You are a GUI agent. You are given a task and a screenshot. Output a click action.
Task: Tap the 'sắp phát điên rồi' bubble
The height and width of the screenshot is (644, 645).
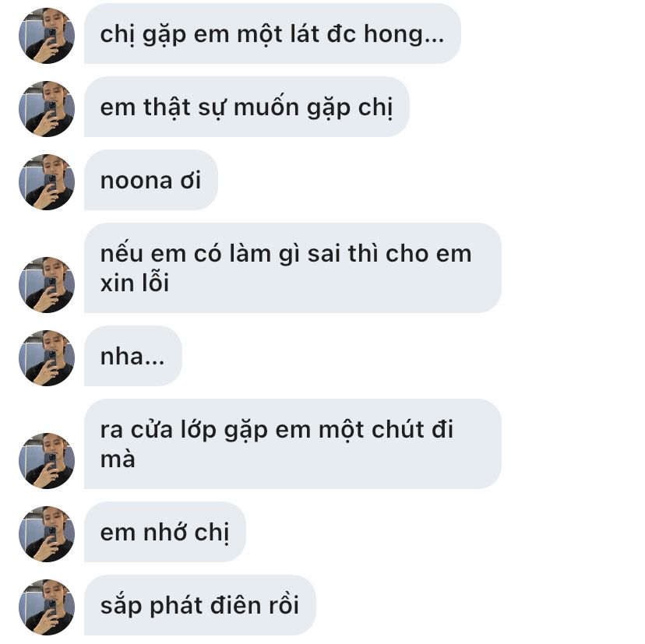click(200, 605)
